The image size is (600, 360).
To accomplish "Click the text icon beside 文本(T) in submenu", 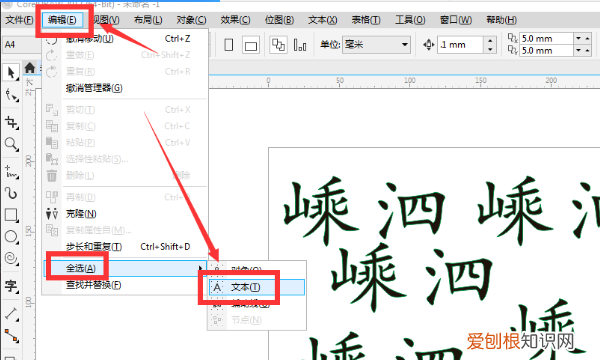I will tap(217, 287).
